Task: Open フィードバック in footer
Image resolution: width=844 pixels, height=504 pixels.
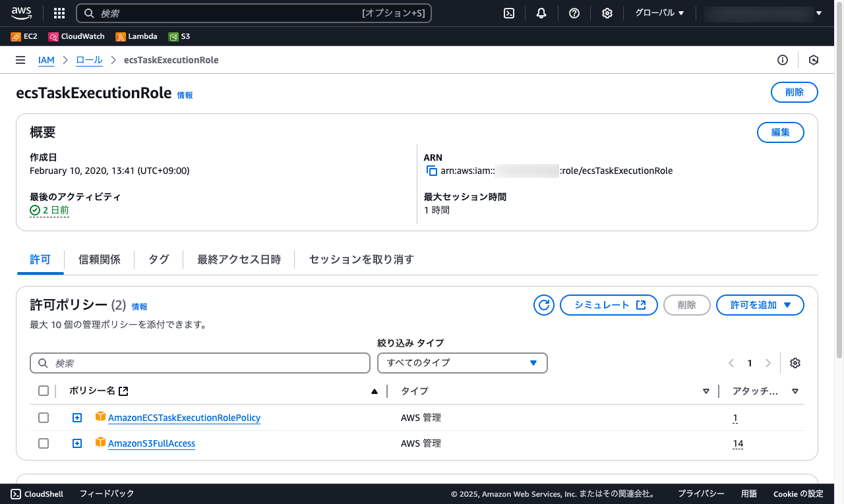Action: 107,493
